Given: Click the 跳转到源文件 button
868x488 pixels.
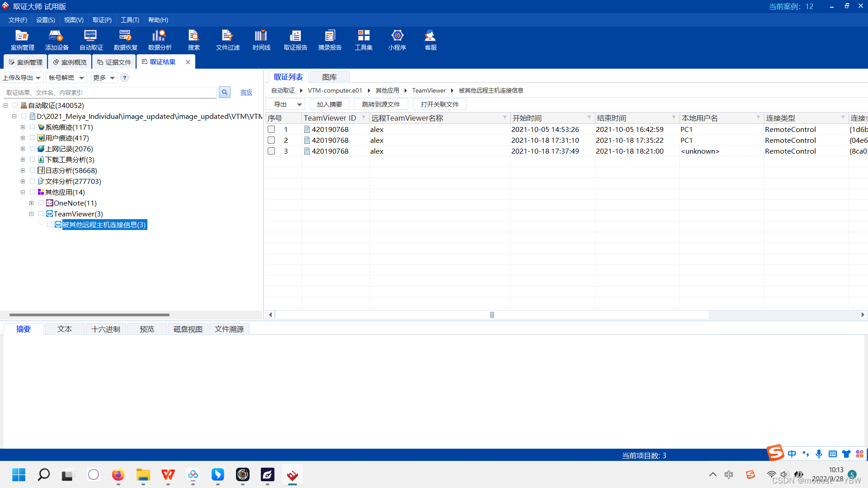Looking at the screenshot, I should click(x=381, y=104).
